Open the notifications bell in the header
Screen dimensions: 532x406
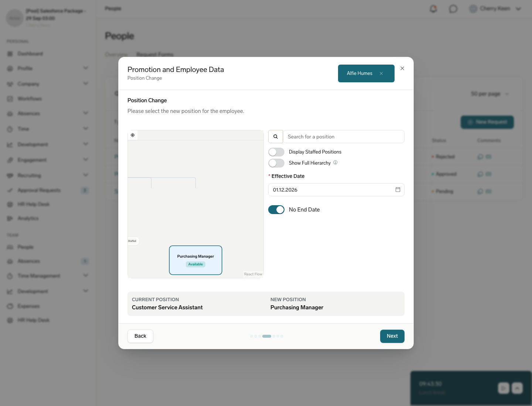[x=433, y=9]
